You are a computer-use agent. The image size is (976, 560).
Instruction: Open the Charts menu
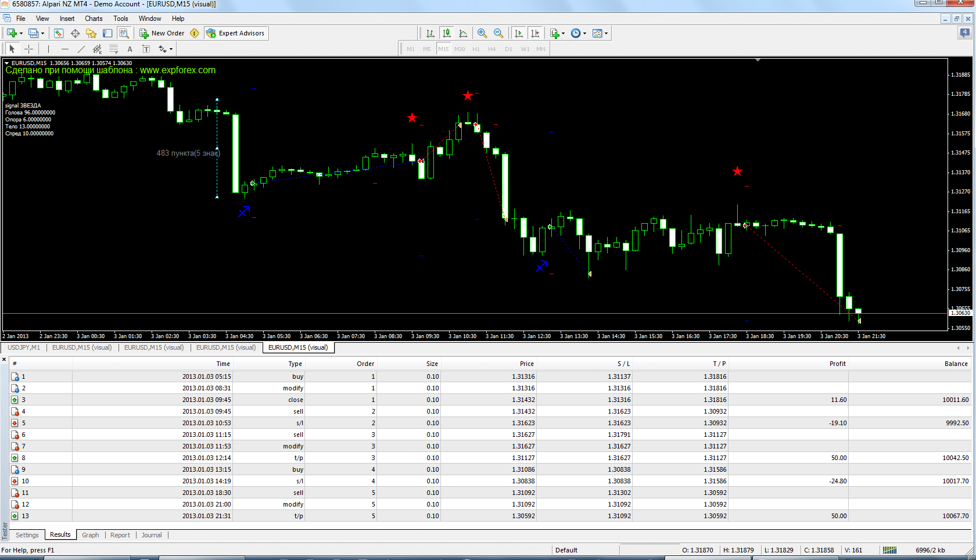tap(94, 19)
